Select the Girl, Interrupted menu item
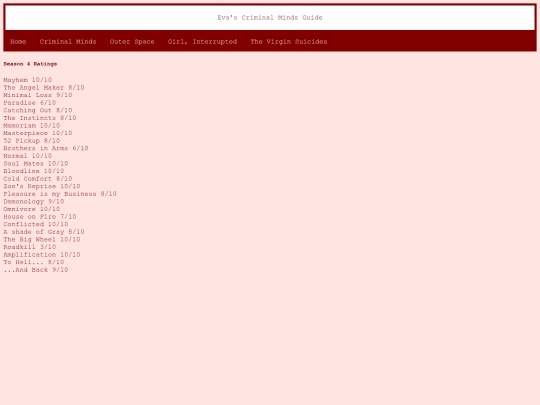Viewport: 540px width, 405px height. [x=202, y=42]
